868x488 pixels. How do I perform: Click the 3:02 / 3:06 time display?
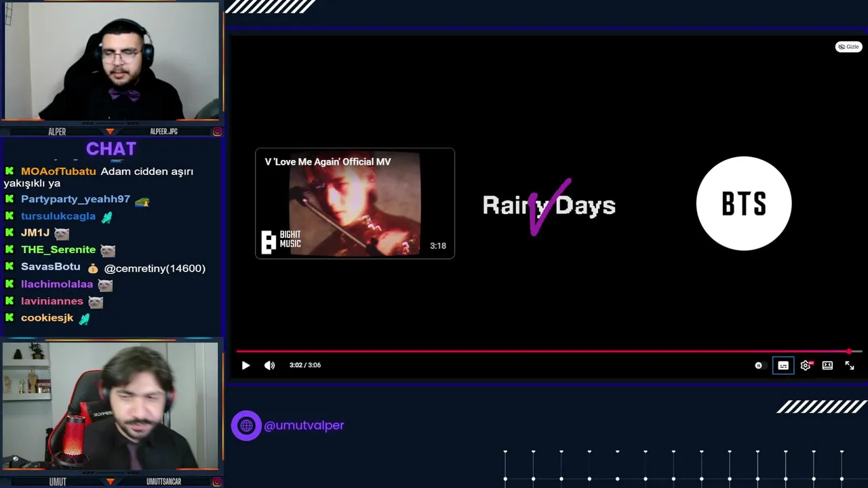tap(305, 365)
